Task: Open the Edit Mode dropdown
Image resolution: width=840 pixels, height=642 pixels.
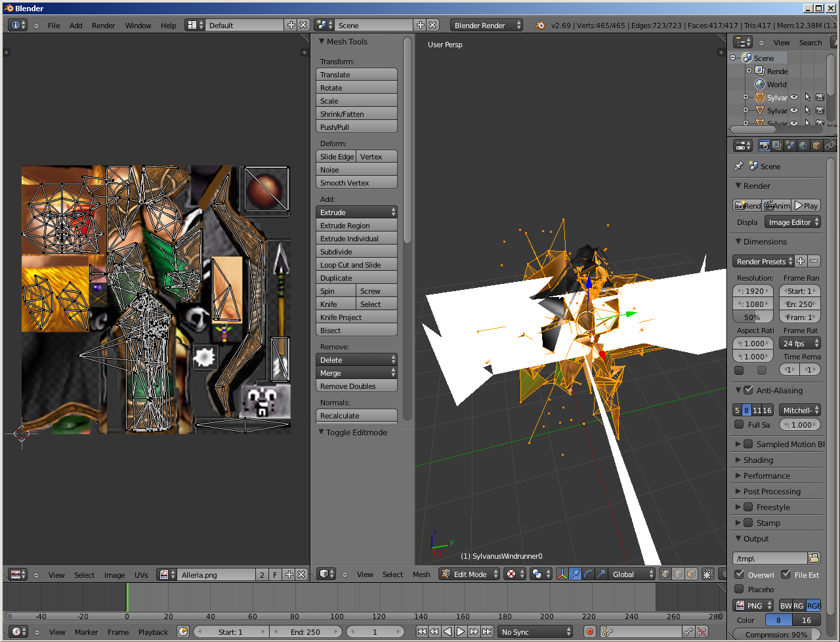Action: click(x=469, y=574)
